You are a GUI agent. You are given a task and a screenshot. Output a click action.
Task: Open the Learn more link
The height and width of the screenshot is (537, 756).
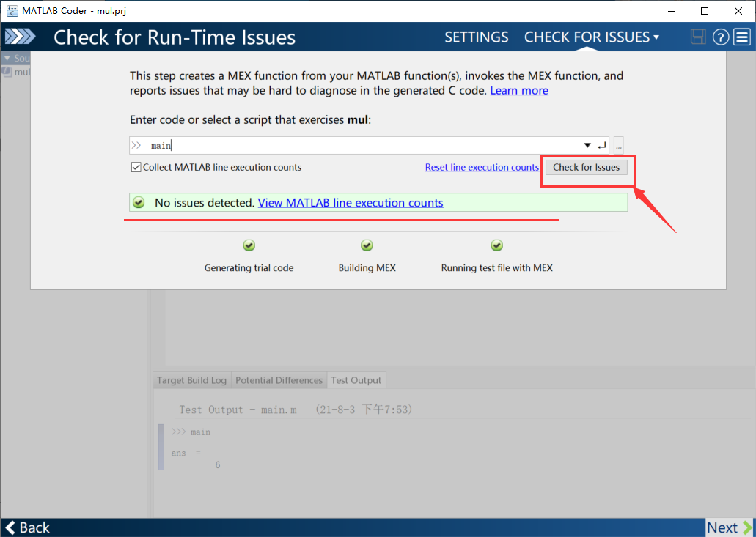tap(518, 91)
